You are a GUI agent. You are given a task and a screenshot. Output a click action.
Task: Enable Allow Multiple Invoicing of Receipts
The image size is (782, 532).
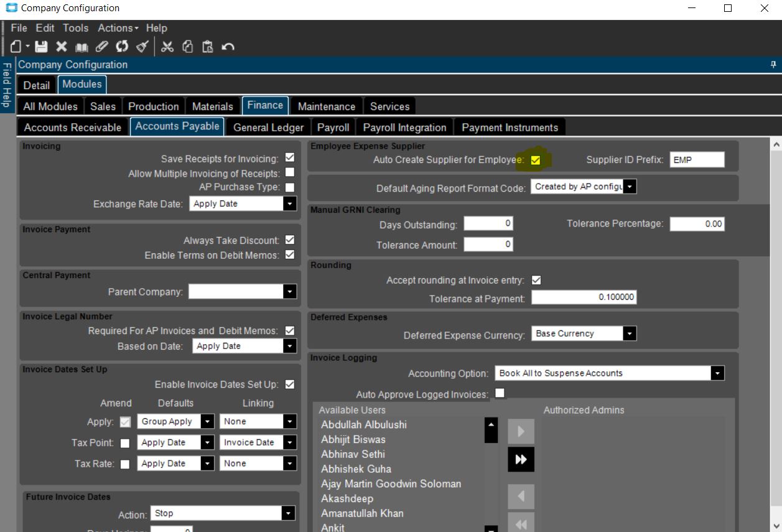[289, 172]
